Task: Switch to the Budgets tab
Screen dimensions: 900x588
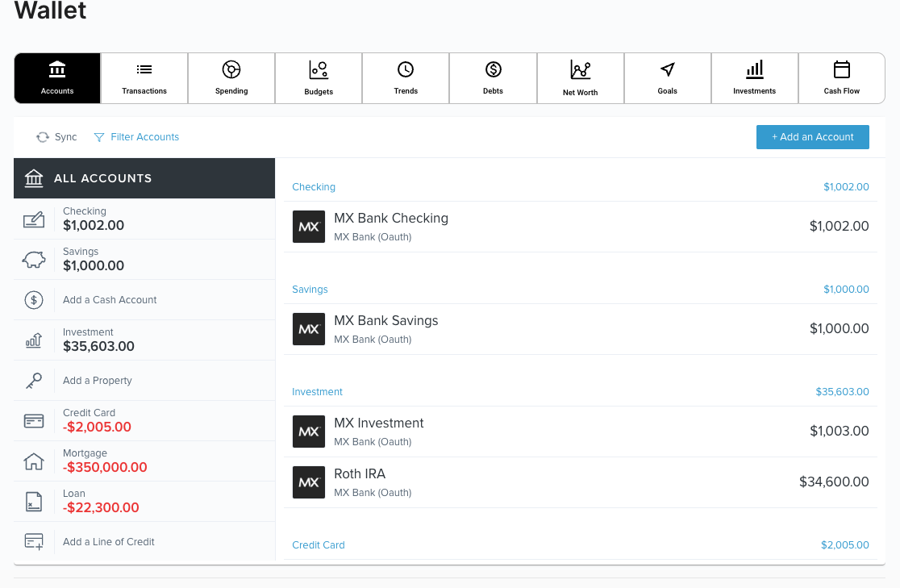Action: pyautogui.click(x=319, y=78)
